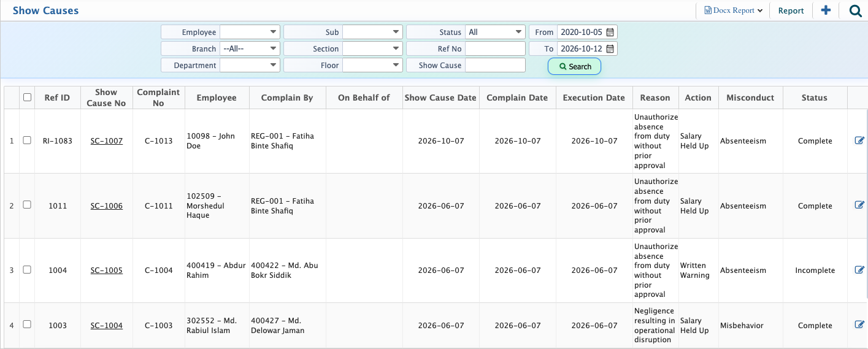Select complainant 400427 – Md. Delowar Jaman

278,326
